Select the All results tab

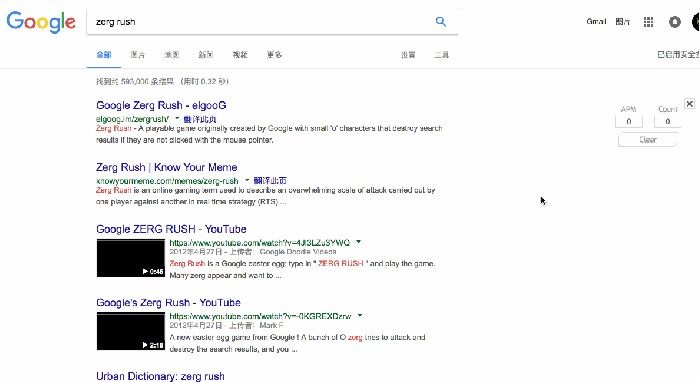point(104,54)
